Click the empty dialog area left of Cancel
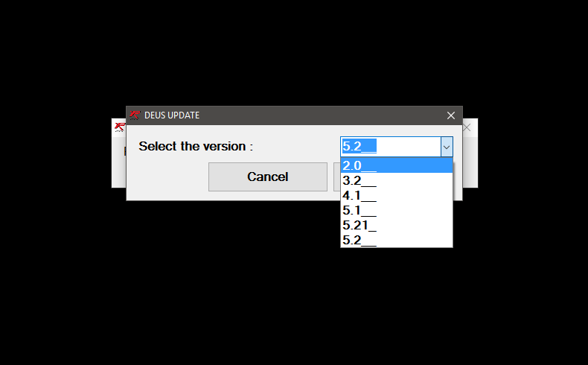 167,179
